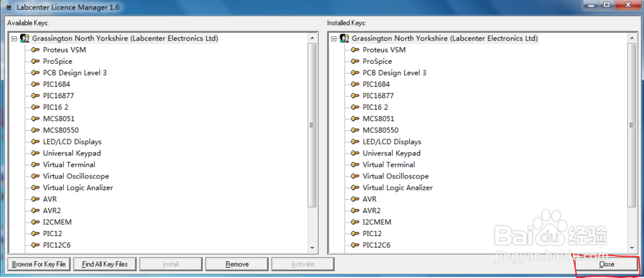This screenshot has width=644, height=278.
Task: Click key icon of AVR in Installed Keys
Action: [355, 199]
